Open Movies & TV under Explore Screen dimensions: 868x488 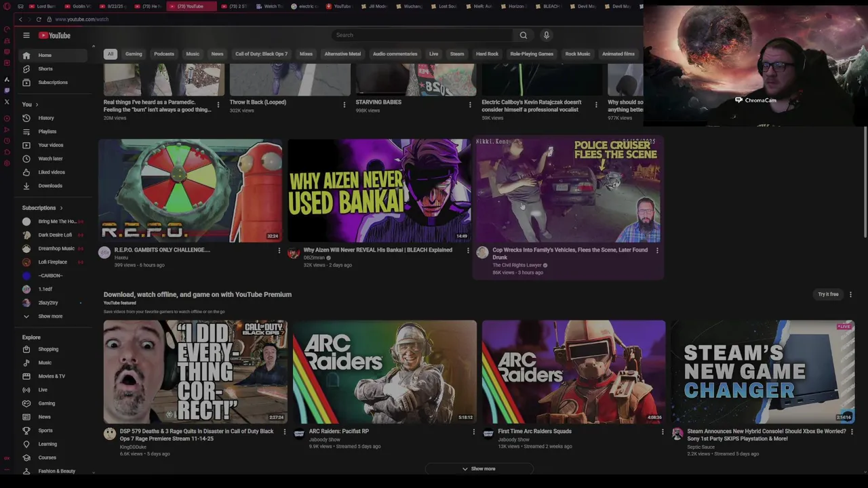click(52, 376)
